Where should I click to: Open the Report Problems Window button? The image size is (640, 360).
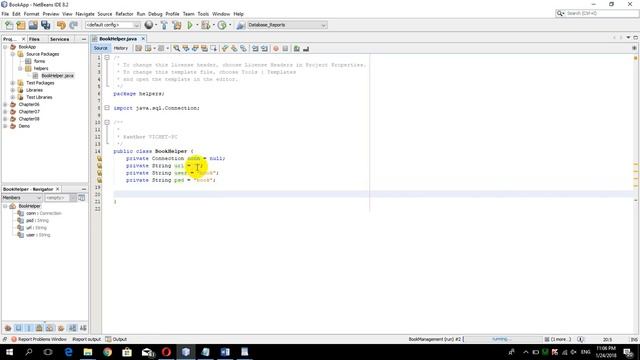click(x=39, y=340)
